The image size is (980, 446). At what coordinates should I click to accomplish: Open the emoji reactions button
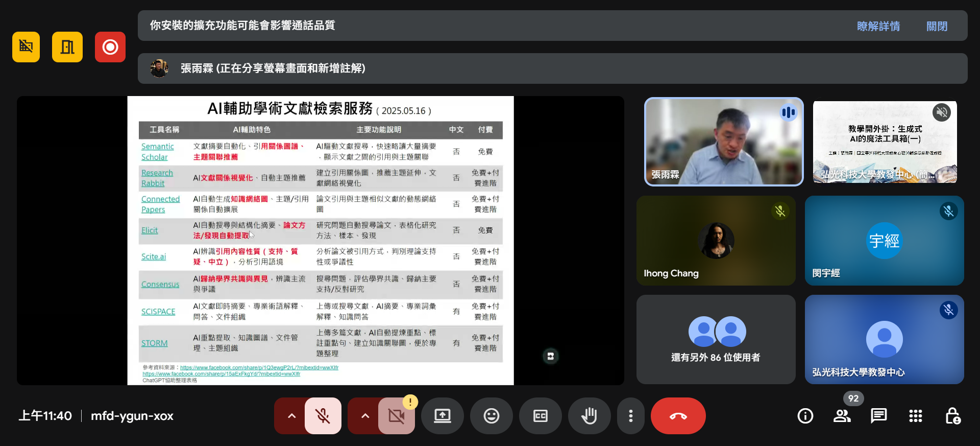492,416
